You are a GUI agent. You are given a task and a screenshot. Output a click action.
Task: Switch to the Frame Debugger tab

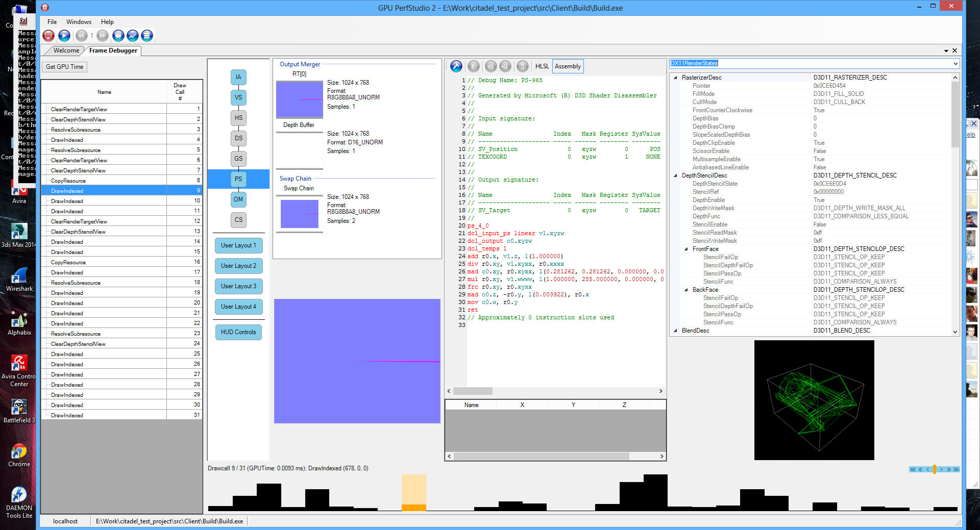113,51
